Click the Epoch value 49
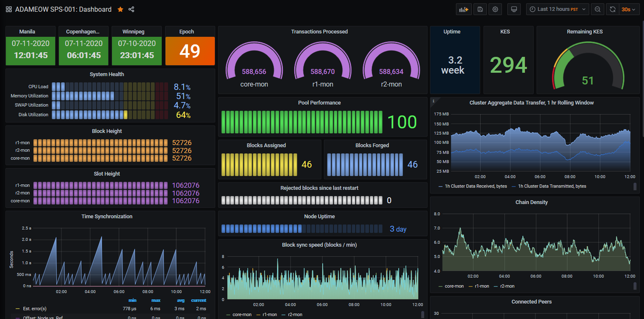 pos(190,51)
